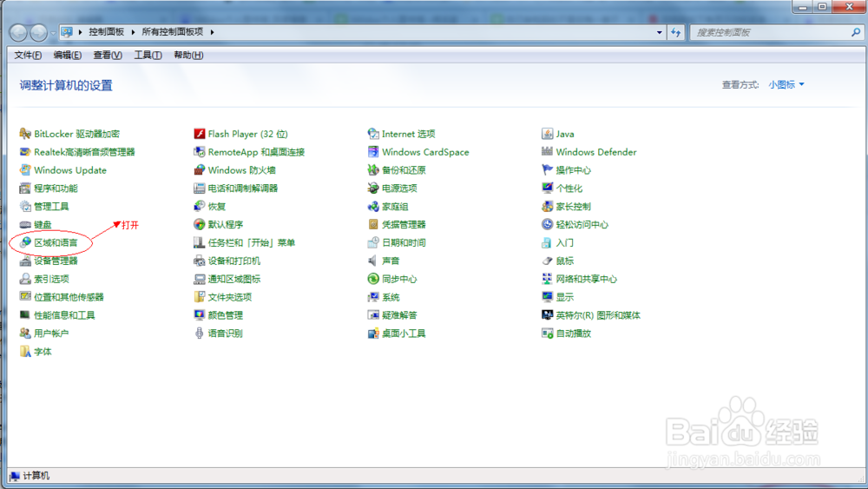Open the 日期和时间 link
Screen dimensions: 868x489
pos(404,242)
